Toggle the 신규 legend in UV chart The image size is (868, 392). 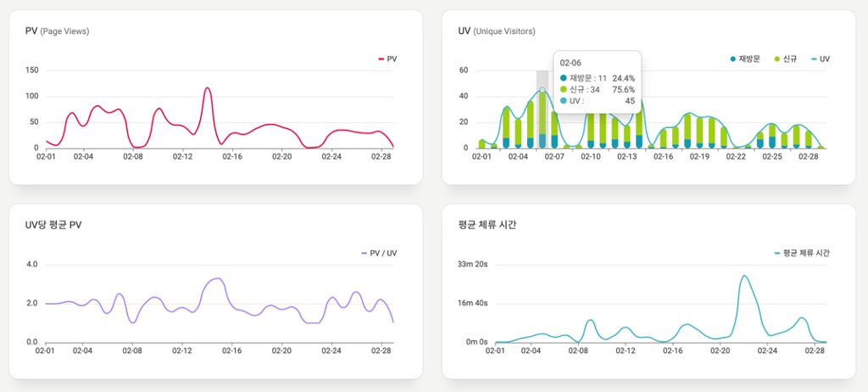[x=785, y=59]
